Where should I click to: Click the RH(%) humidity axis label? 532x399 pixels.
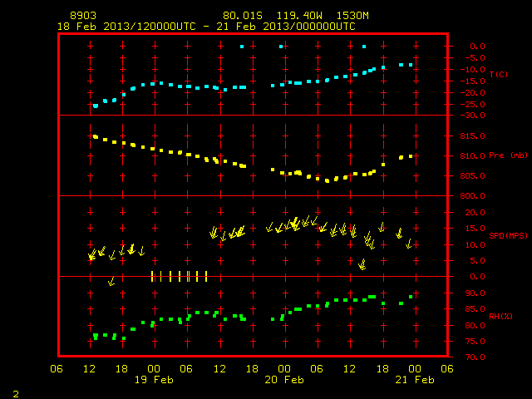500,316
